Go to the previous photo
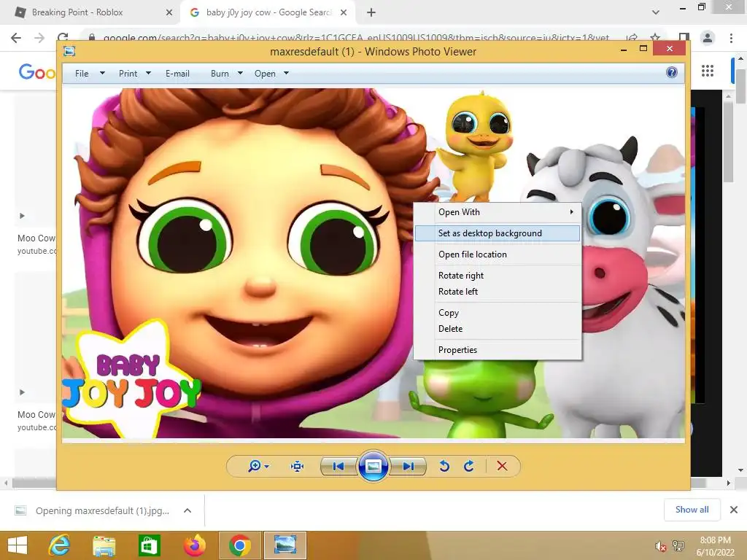Image resolution: width=747 pixels, height=560 pixels. [338, 466]
